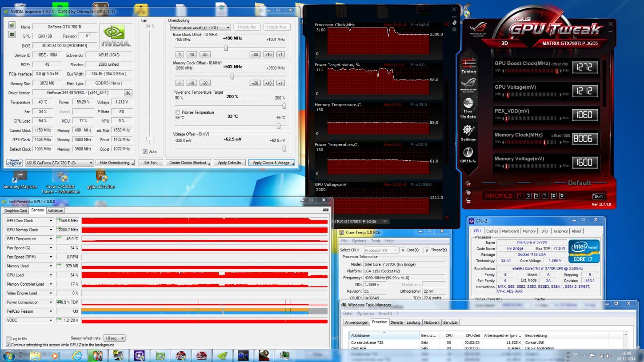The width and height of the screenshot is (644, 362).
Task: Switch to the Graphics Card tab in GPU-Z
Action: (x=16, y=211)
